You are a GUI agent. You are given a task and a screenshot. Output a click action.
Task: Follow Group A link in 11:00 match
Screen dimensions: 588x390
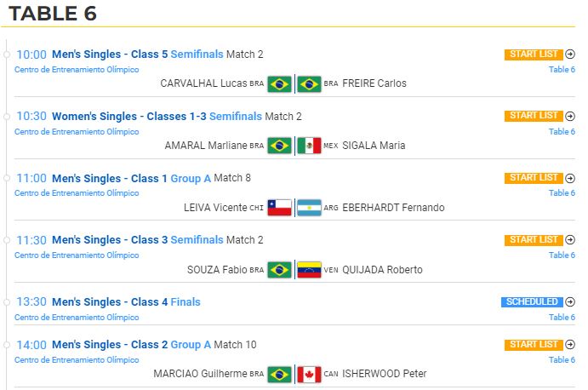pos(191,179)
